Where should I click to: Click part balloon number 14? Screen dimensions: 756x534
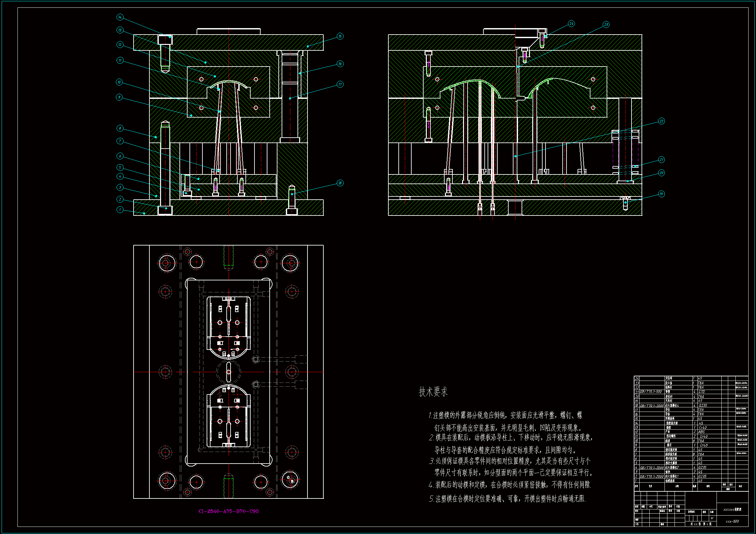(120, 17)
